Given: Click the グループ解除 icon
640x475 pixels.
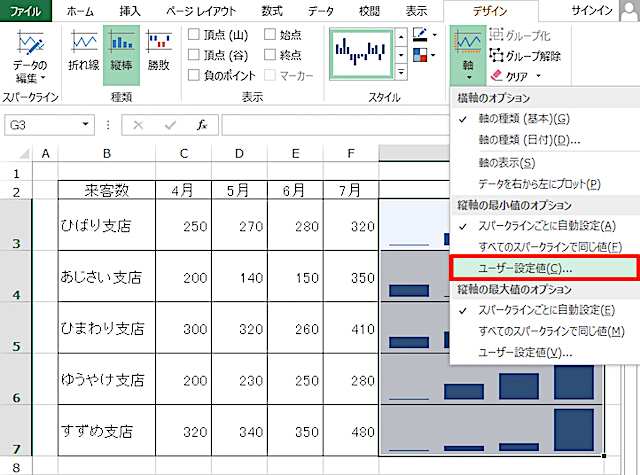Looking at the screenshot, I should coord(496,55).
